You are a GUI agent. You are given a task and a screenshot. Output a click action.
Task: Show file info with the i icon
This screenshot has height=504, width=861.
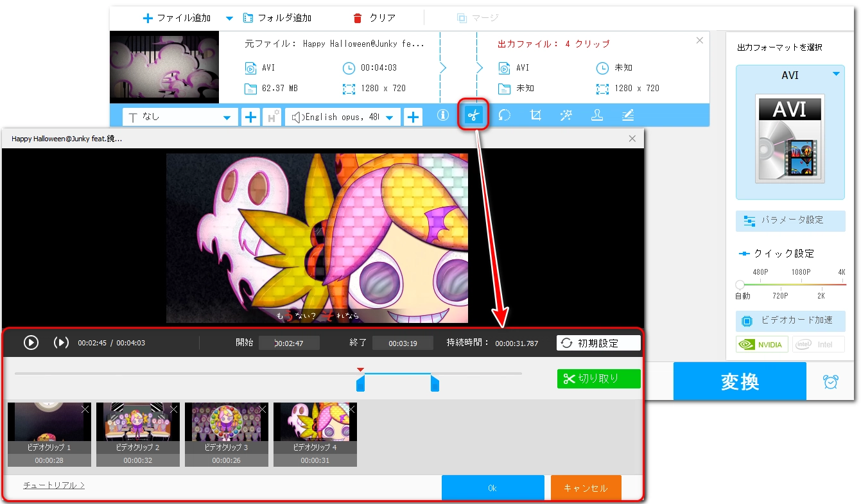tap(442, 116)
